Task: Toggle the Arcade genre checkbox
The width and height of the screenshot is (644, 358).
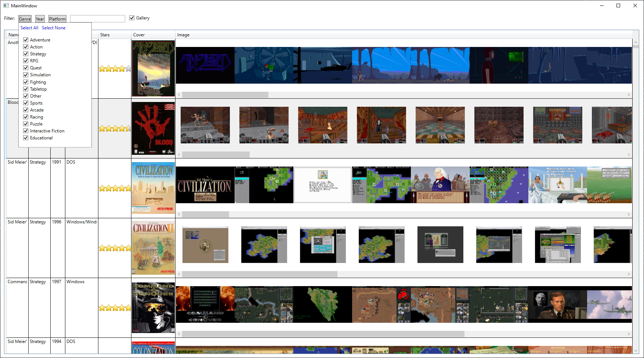Action: 26,110
